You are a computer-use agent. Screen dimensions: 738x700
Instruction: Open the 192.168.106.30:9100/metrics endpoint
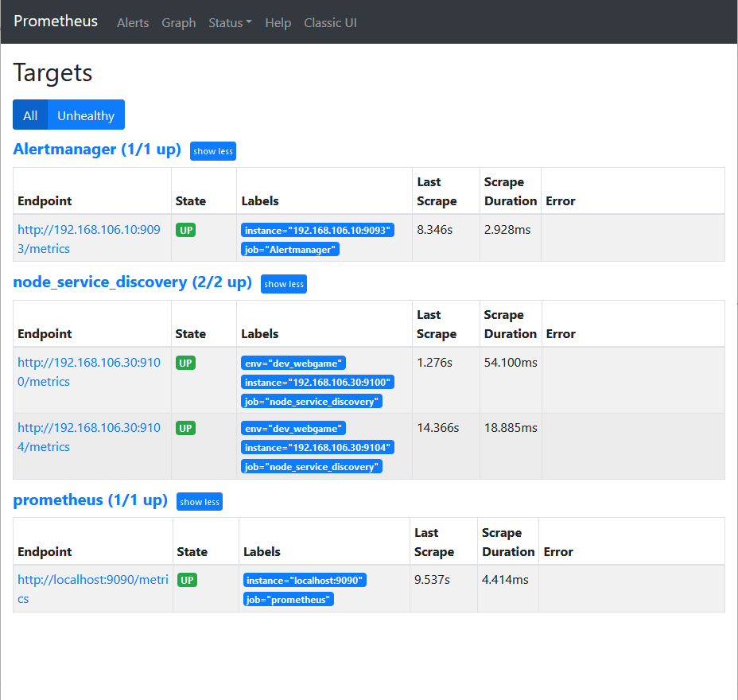click(89, 372)
